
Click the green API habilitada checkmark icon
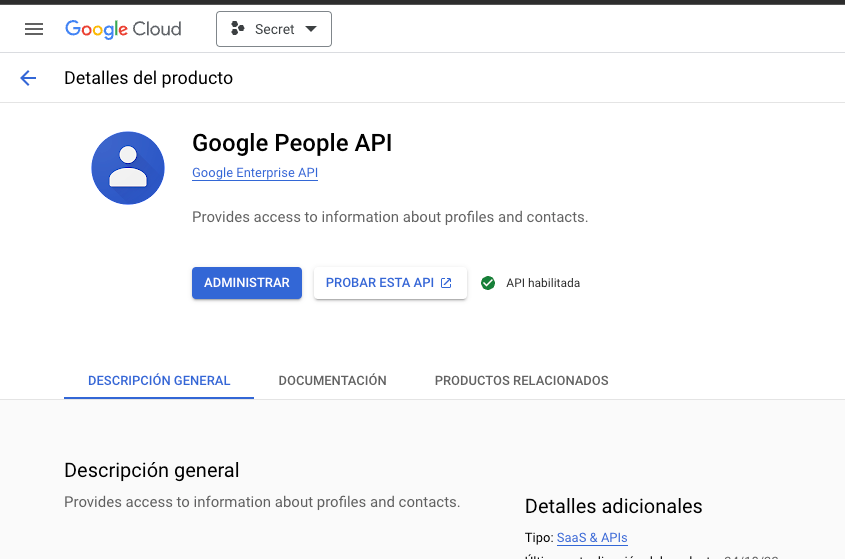tap(488, 283)
